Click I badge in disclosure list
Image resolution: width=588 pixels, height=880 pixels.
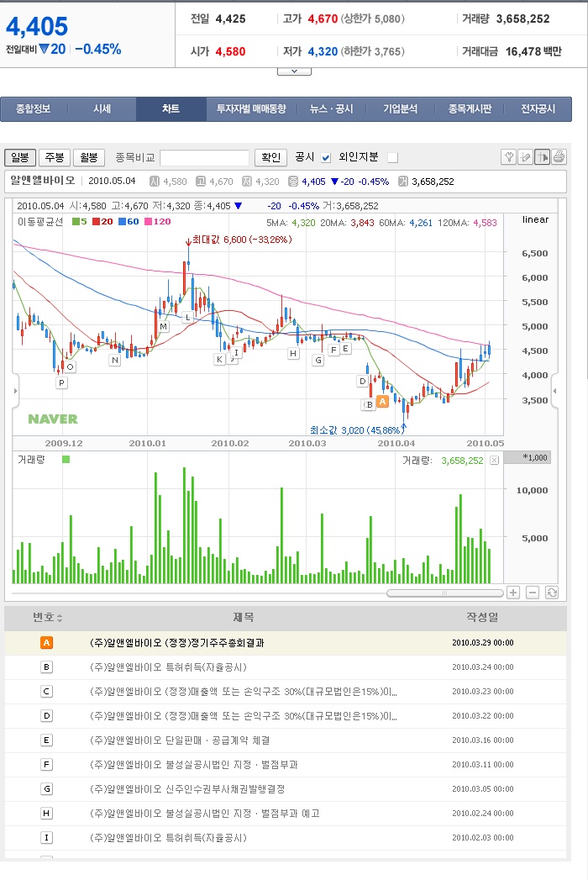(x=46, y=838)
